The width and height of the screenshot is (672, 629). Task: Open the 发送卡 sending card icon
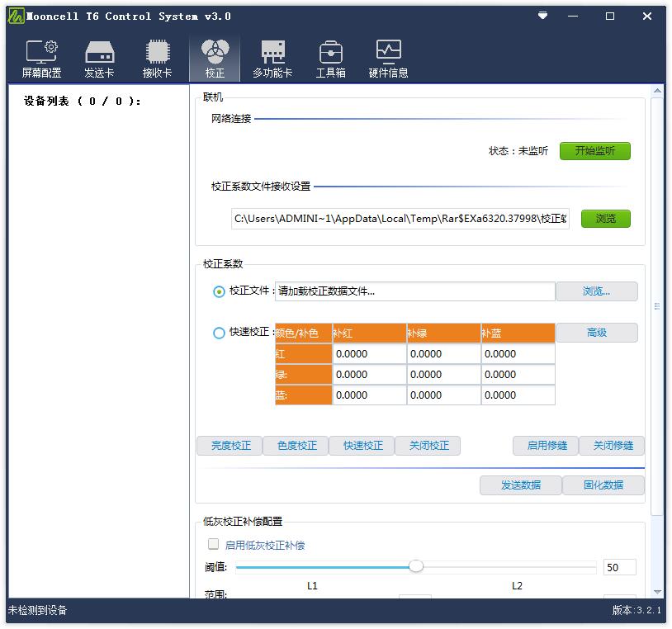[x=99, y=59]
